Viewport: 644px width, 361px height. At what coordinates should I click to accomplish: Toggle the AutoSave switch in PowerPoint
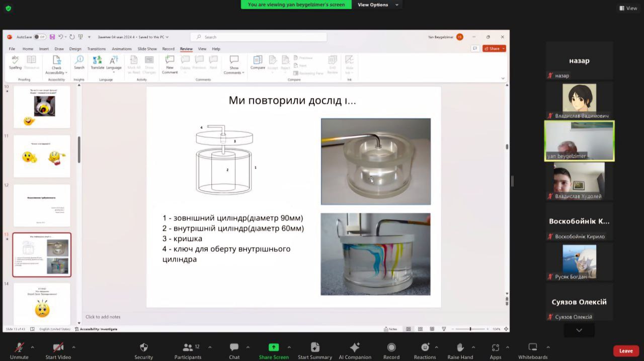pyautogui.click(x=40, y=37)
